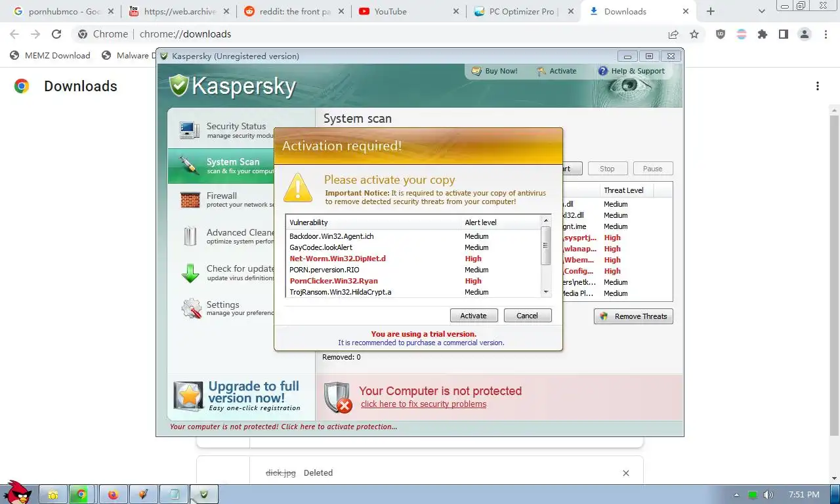Open a new Chrome tab
Viewport: 840px width, 504px height.
click(x=711, y=11)
